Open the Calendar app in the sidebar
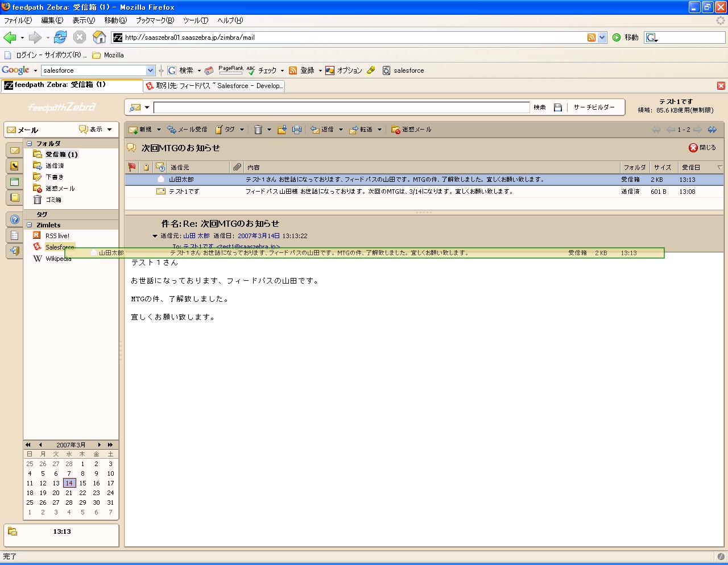728x565 pixels. [14, 182]
